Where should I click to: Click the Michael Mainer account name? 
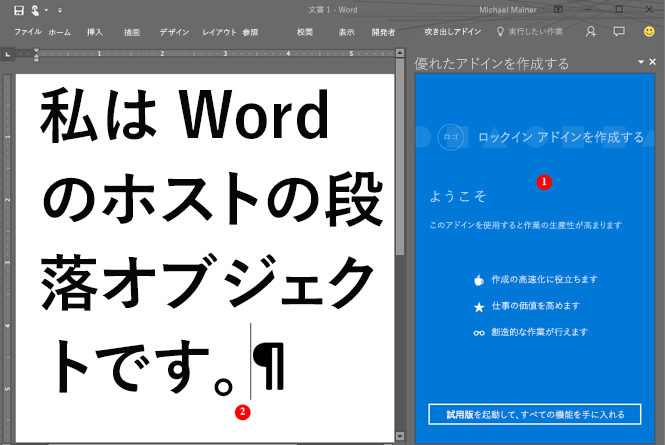pyautogui.click(x=508, y=10)
